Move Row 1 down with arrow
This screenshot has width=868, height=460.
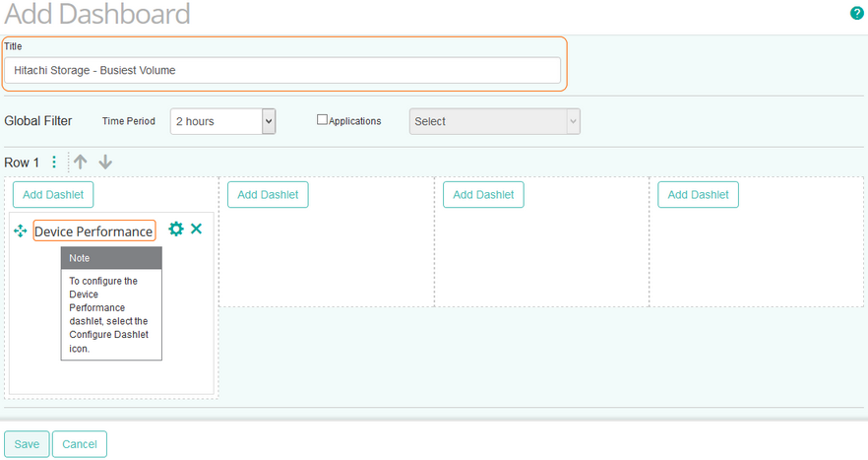[x=105, y=163]
